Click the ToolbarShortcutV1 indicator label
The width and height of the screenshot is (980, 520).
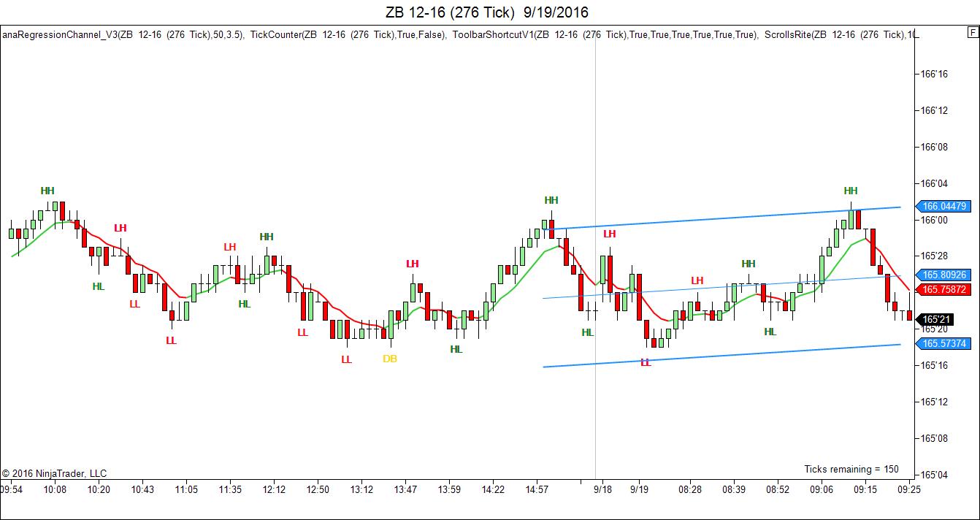[605, 34]
